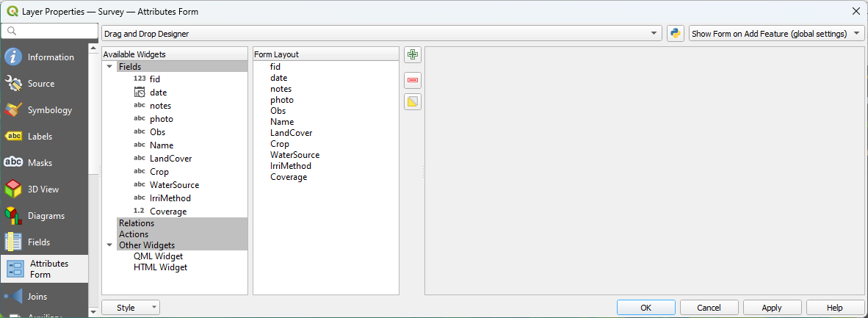Click the yellow invert selection icon
868x318 pixels.
tap(413, 102)
